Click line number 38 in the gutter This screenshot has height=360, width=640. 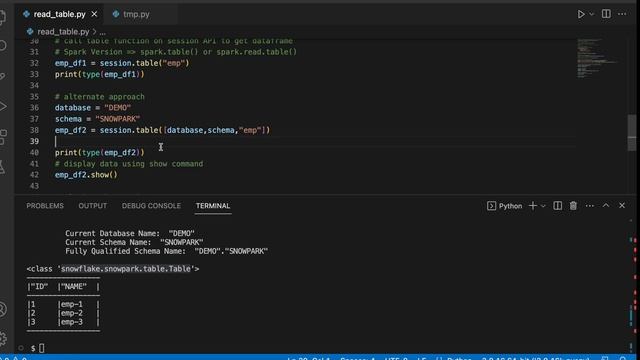(x=34, y=130)
